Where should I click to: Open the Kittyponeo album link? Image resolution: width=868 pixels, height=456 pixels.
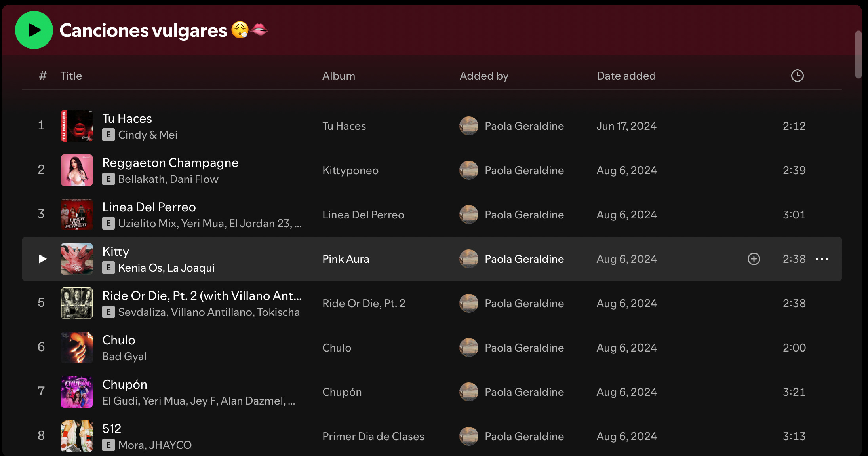[x=350, y=170]
